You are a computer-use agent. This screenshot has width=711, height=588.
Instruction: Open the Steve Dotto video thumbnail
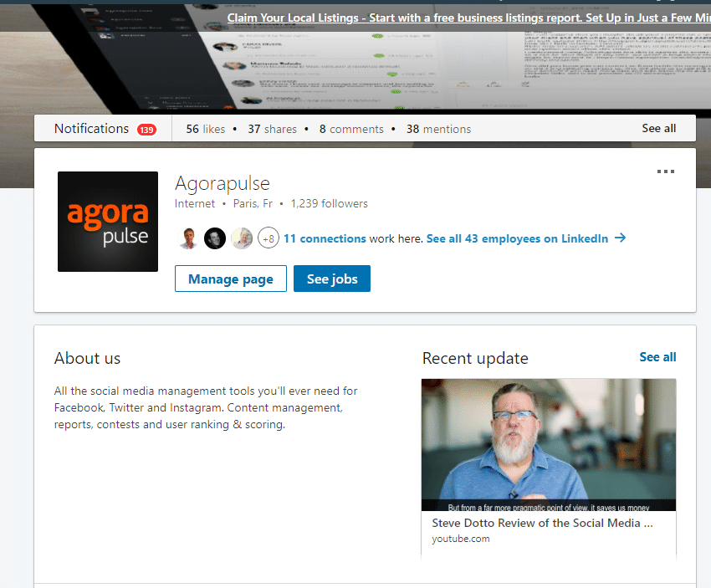(549, 445)
